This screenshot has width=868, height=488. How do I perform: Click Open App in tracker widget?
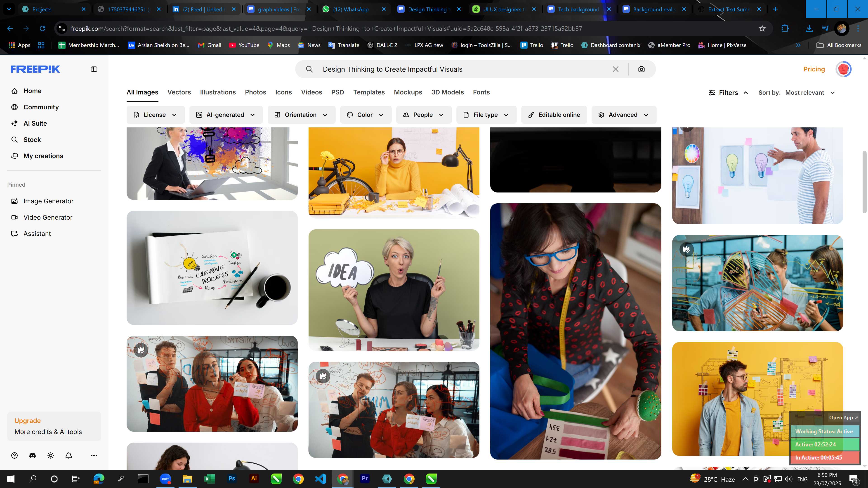click(x=843, y=418)
